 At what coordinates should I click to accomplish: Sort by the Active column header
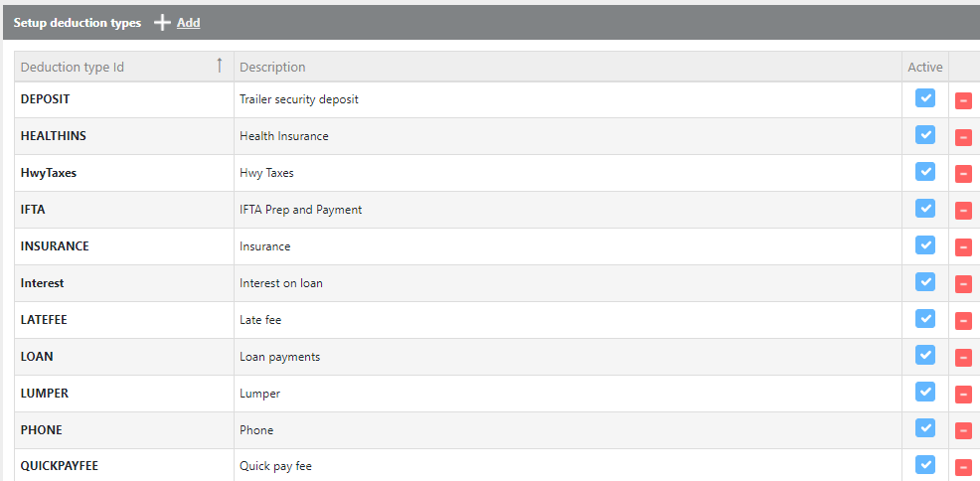coord(924,67)
